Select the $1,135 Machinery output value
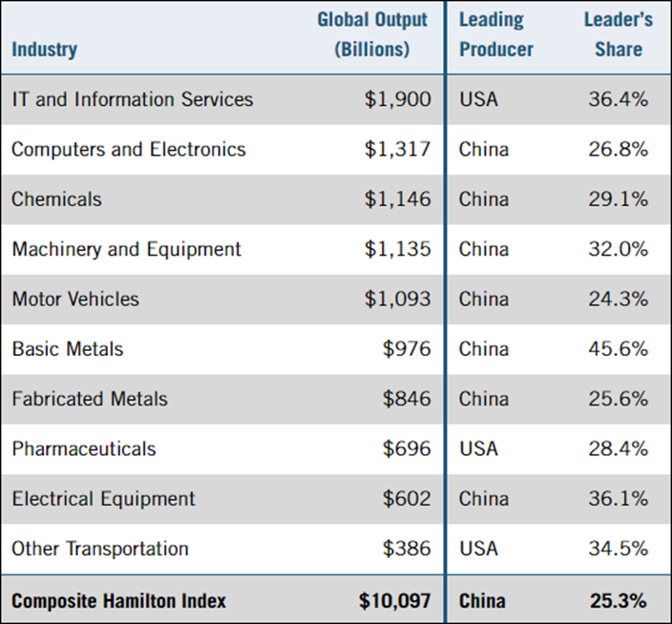The height and width of the screenshot is (624, 672). (x=397, y=249)
